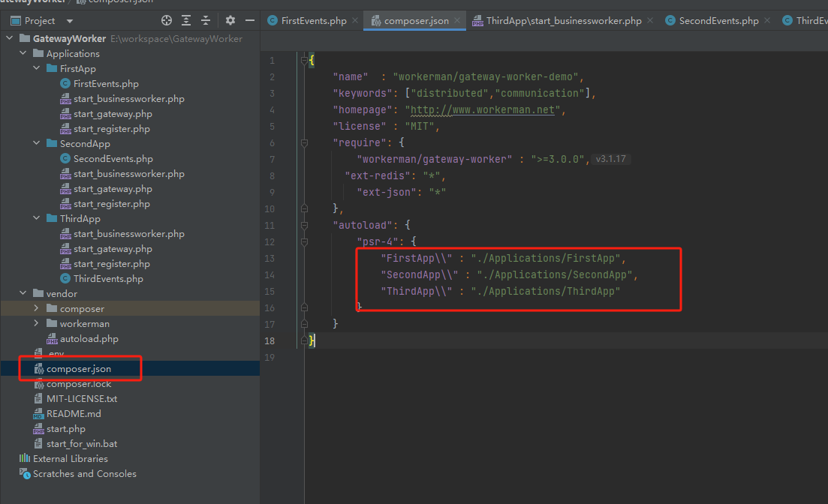The width and height of the screenshot is (828, 504).
Task: Click the class icon of SecondEvents.php in tree
Action: coord(65,158)
